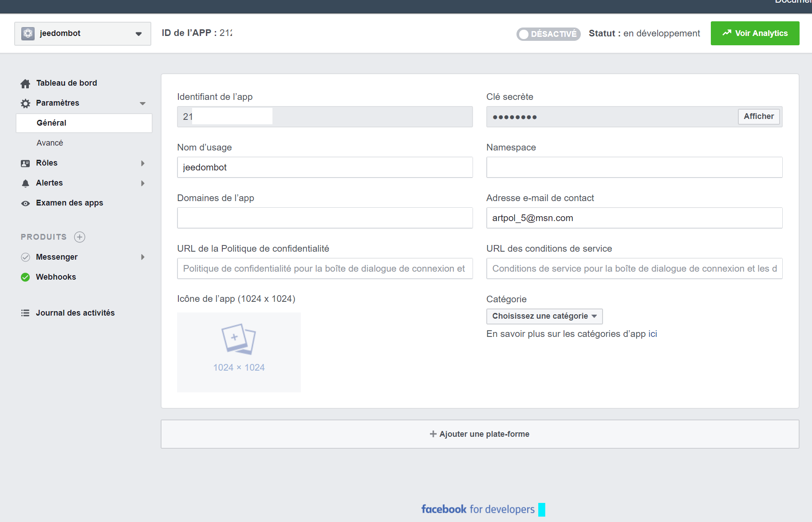Screen dimensions: 812x522
Task: Click the Journal des activités list icon
Action: pos(25,313)
